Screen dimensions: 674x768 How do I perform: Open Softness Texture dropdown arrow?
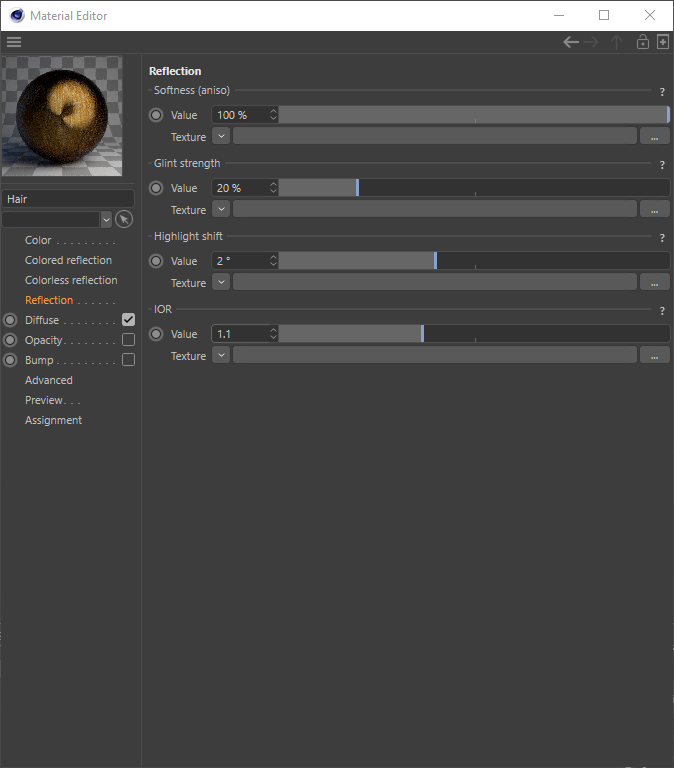pos(221,136)
